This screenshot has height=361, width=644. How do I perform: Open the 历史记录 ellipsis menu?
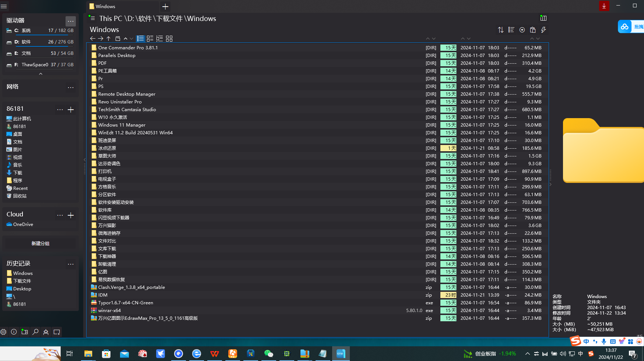(71, 264)
